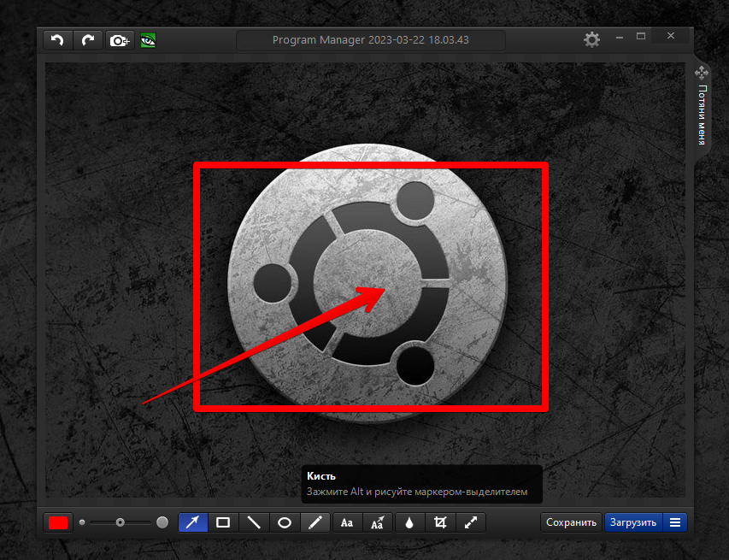Select the Resize image tool

(x=471, y=522)
